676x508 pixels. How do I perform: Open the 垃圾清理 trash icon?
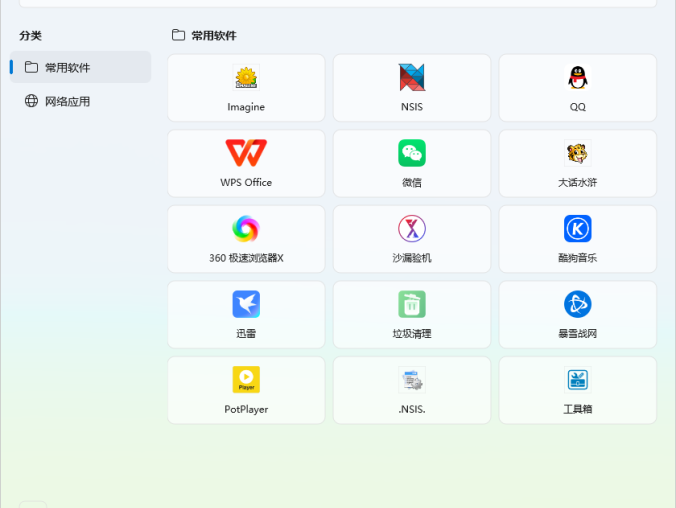pyautogui.click(x=412, y=304)
